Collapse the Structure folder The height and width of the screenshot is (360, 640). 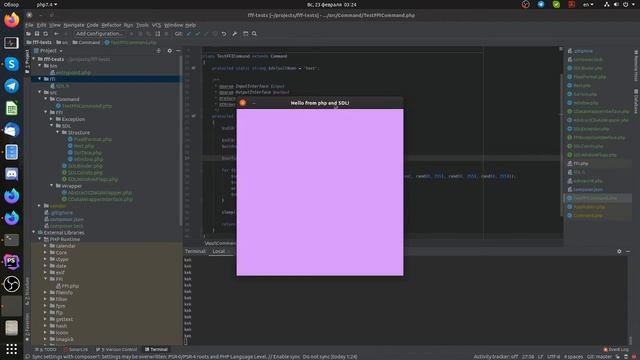[x=58, y=133]
